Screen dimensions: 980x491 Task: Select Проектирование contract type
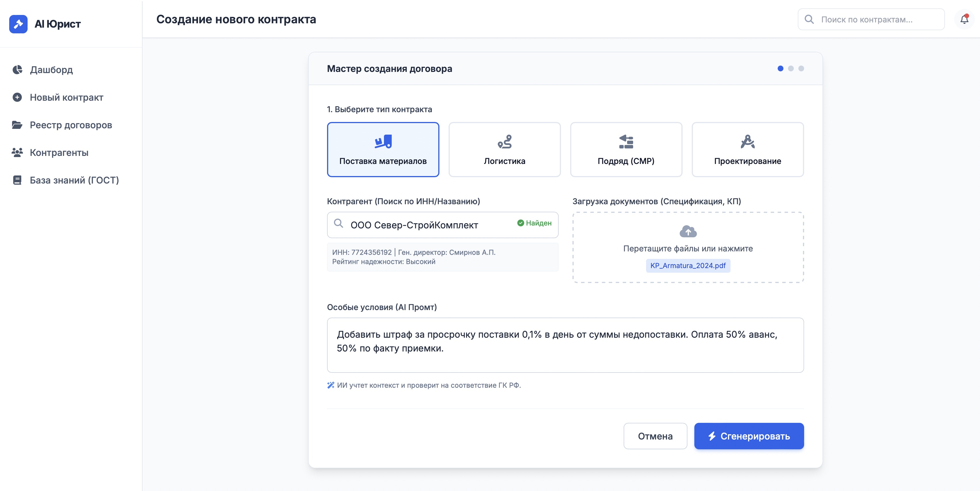coord(748,150)
